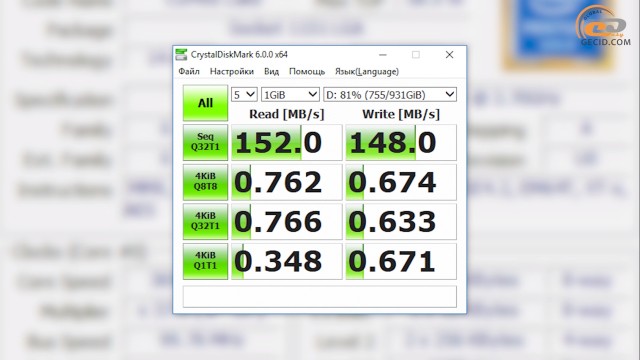Minimize the CrystalDiskMark window
Screen dimensions: 640x360
(x=382, y=55)
